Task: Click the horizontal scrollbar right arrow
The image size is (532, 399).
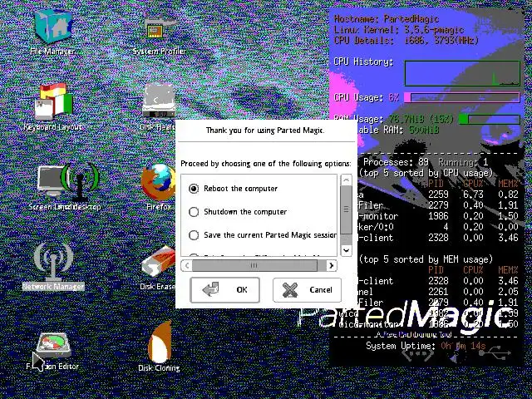Action: coord(332,266)
